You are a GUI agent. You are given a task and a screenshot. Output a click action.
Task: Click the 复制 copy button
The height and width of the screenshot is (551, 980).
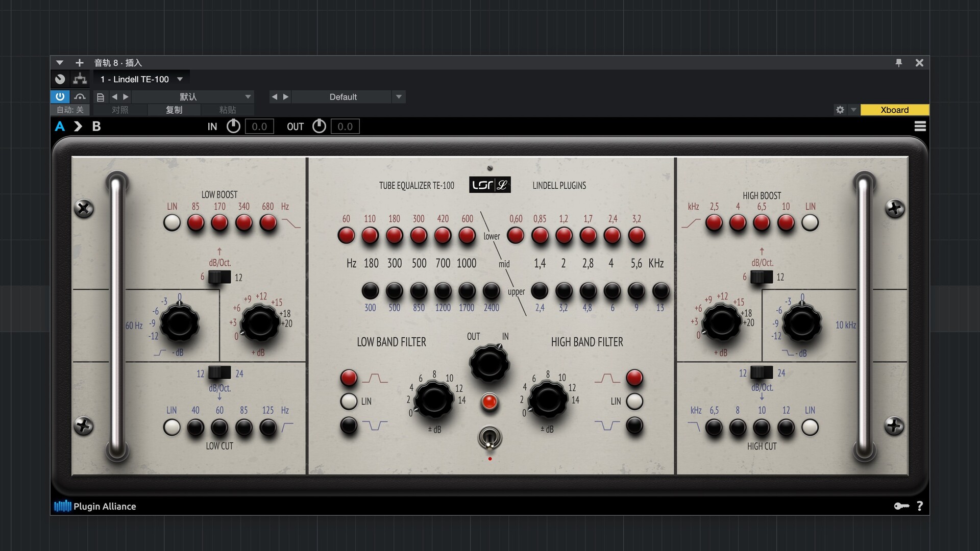click(174, 110)
